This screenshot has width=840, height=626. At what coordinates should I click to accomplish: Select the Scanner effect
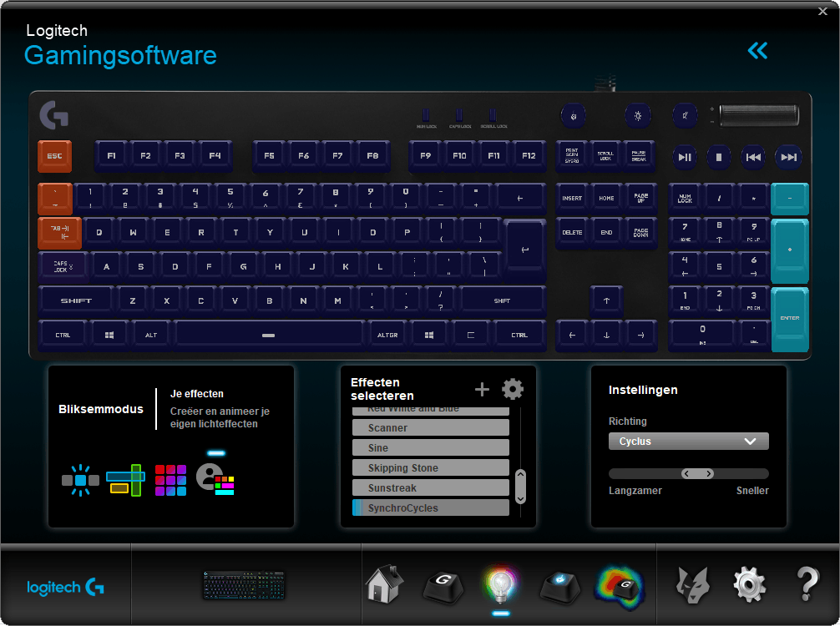[x=431, y=428]
